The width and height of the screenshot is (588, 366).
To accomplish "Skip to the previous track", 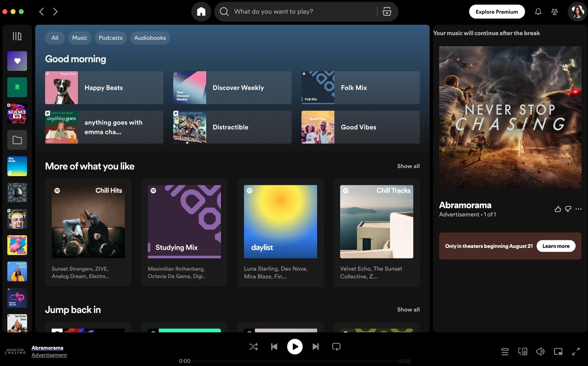I will (274, 347).
